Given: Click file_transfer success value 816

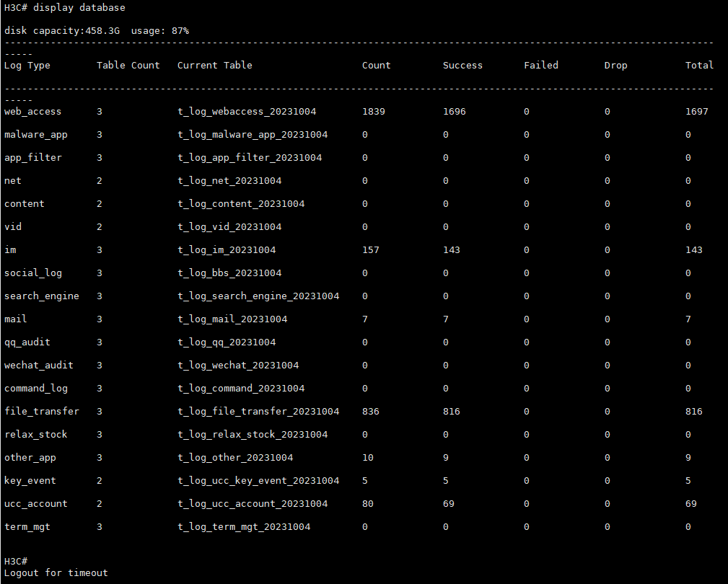Looking at the screenshot, I should 451,412.
